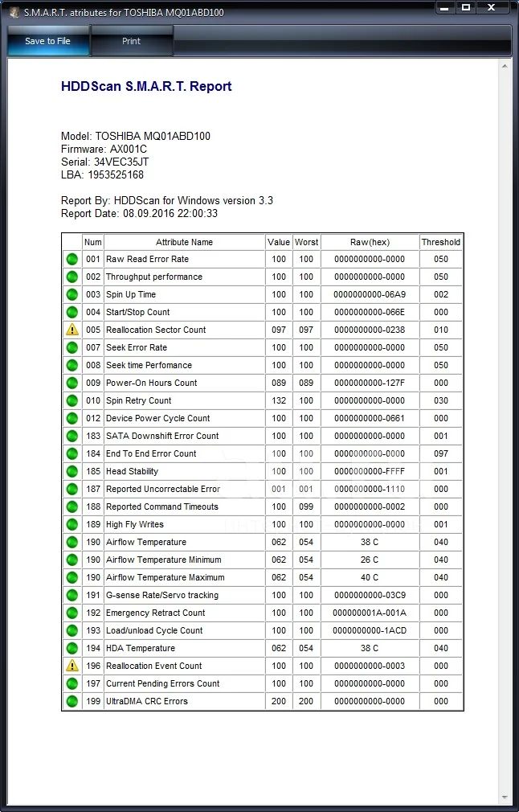Screen dimensions: 519x812
Task: Click the Save to File button
Action: (47, 41)
